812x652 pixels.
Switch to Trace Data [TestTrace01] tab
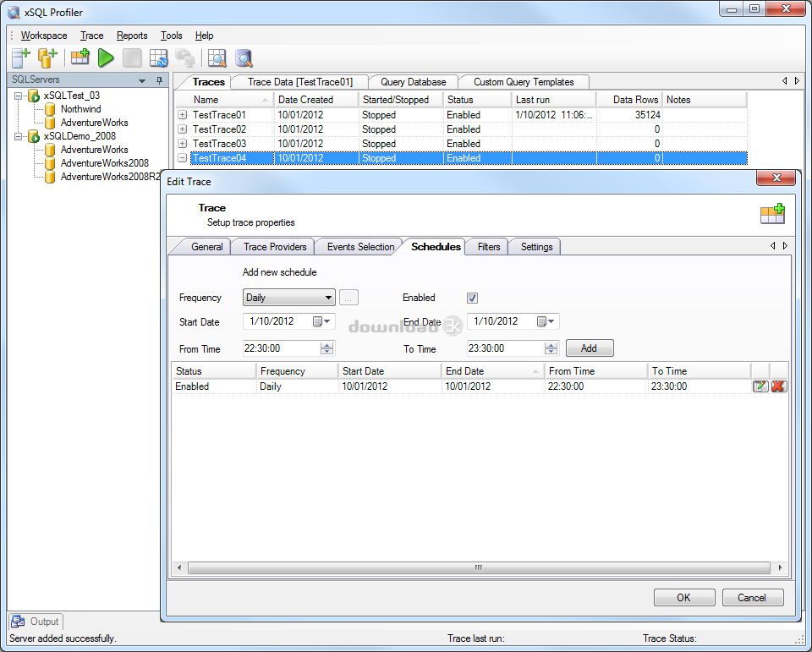tap(299, 82)
